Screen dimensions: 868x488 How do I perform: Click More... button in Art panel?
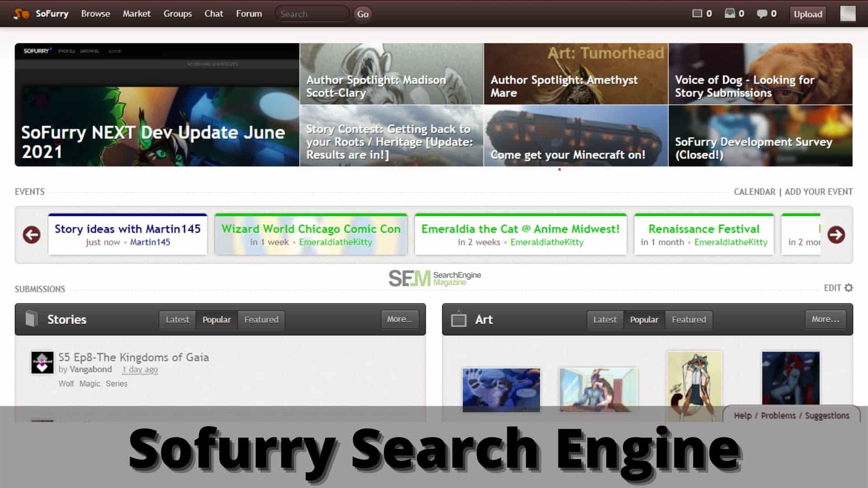[826, 319]
